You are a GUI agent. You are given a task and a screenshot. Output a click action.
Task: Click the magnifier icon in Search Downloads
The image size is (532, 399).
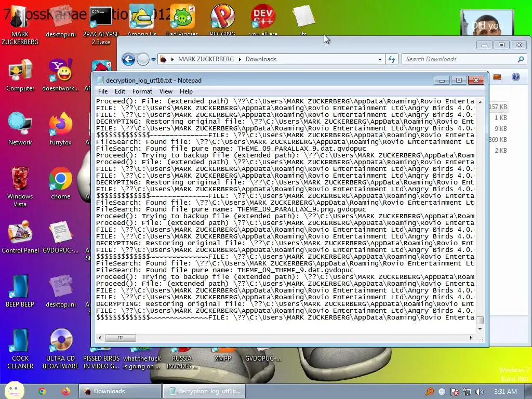[521, 59]
